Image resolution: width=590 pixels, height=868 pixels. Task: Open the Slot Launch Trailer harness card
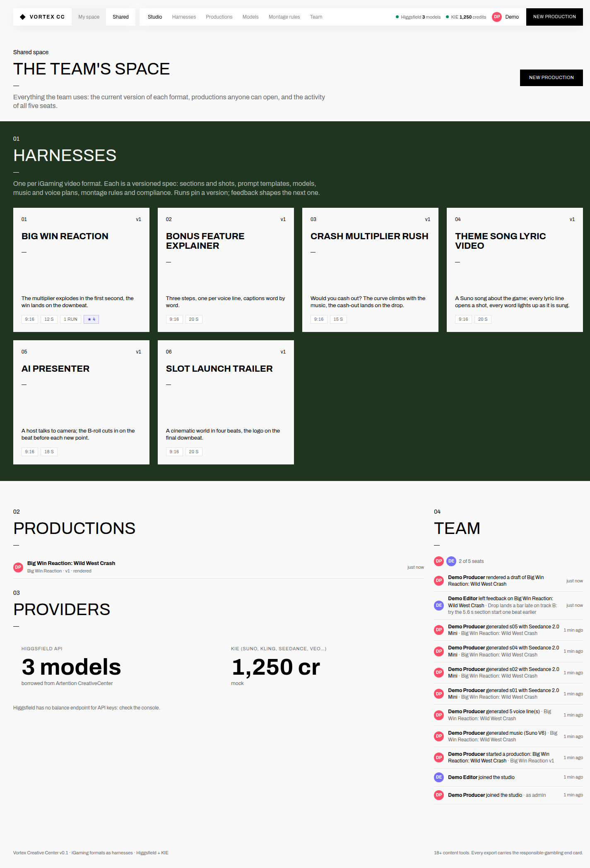click(x=226, y=402)
